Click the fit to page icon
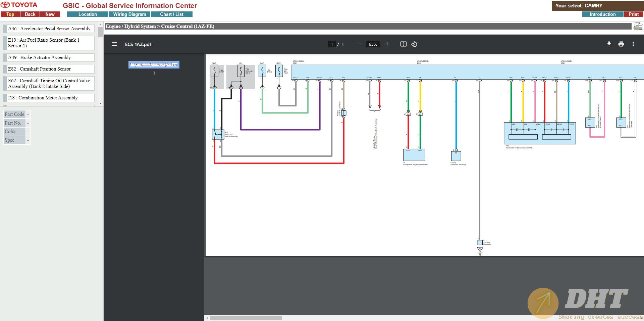 pos(404,44)
